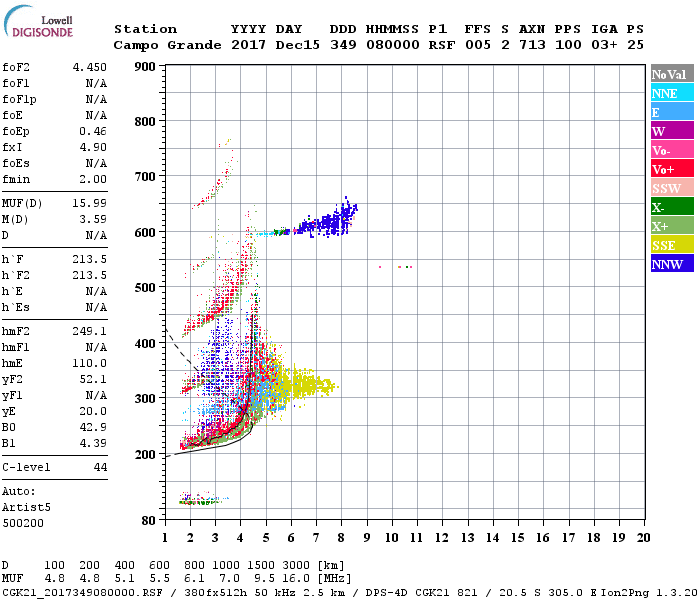This screenshot has height=600, width=700.
Task: Click the Lowell Digisonde logo
Action: click(38, 22)
